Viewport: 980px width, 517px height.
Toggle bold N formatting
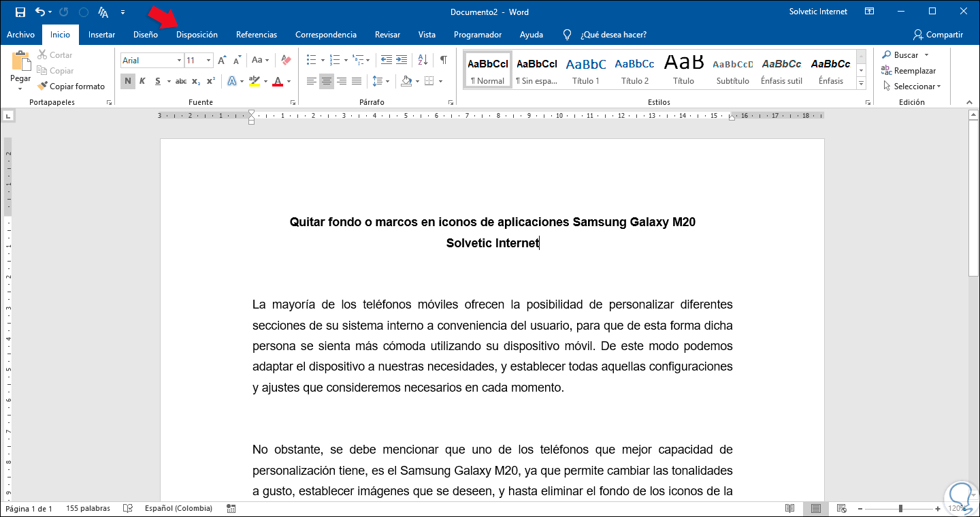(x=127, y=82)
